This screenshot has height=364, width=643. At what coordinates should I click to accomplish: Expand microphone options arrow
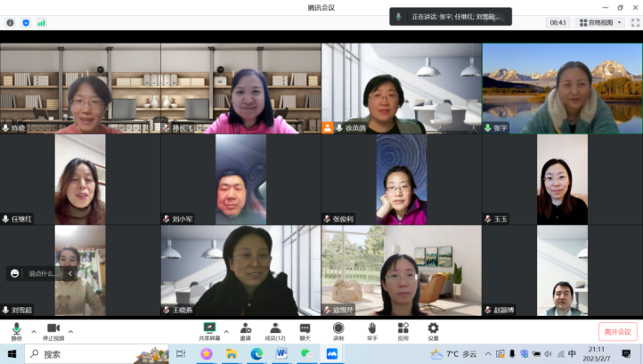point(34,331)
